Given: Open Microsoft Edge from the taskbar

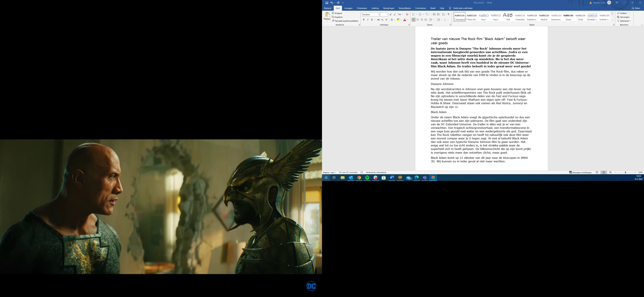Looking at the screenshot, I should point(416,178).
